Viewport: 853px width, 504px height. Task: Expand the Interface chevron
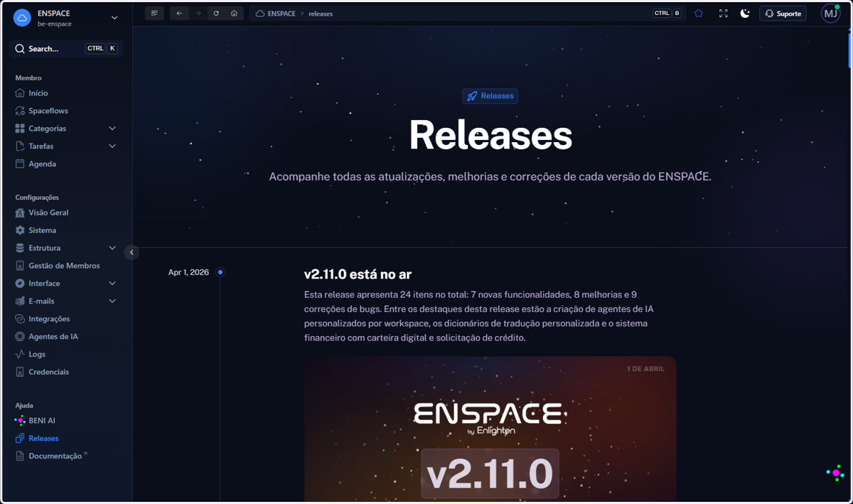point(112,283)
